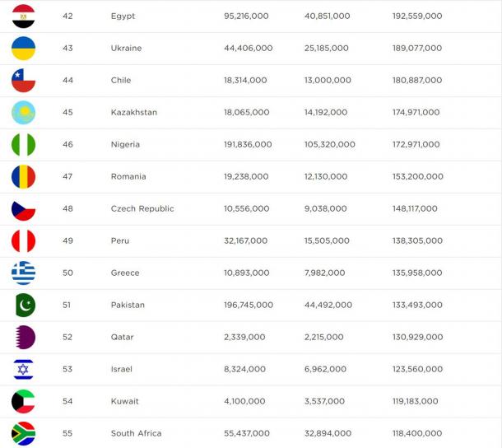Select the Nigeria flag icon

pyautogui.click(x=23, y=144)
